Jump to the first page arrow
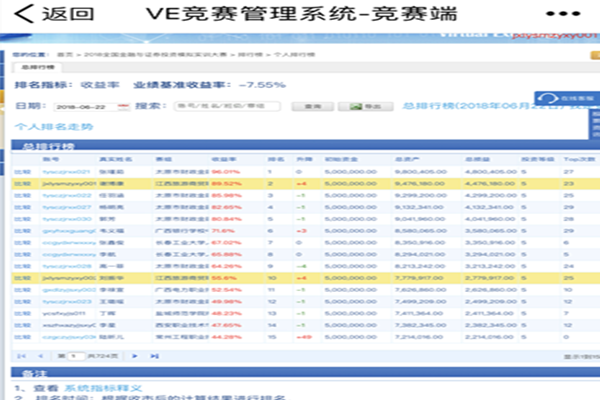600x400 pixels. pyautogui.click(x=21, y=356)
